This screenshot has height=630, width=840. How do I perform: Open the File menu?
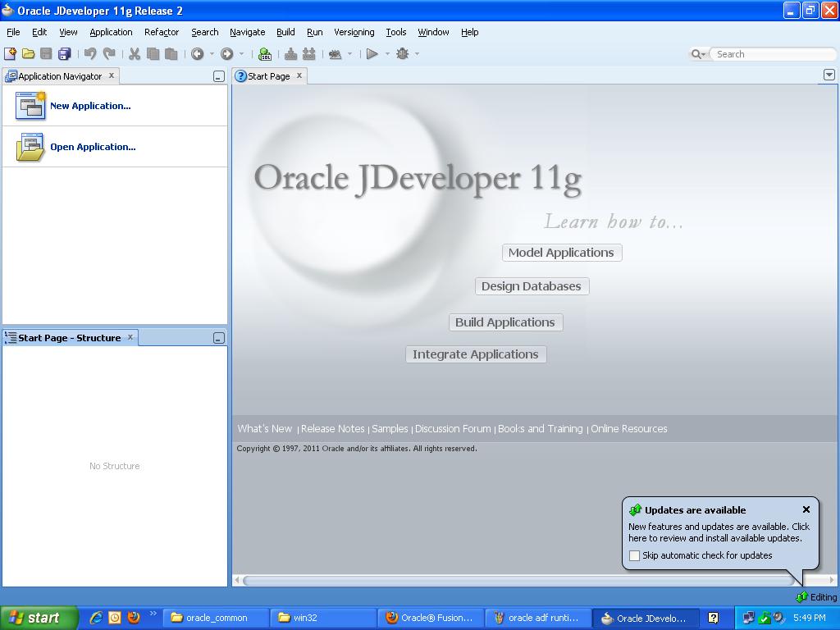13,32
